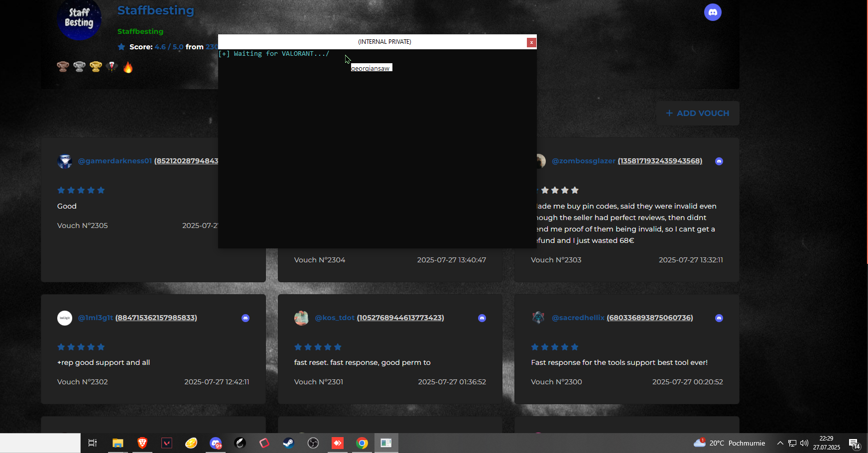
Task: Expand the hidden system tray icons
Action: pos(780,443)
